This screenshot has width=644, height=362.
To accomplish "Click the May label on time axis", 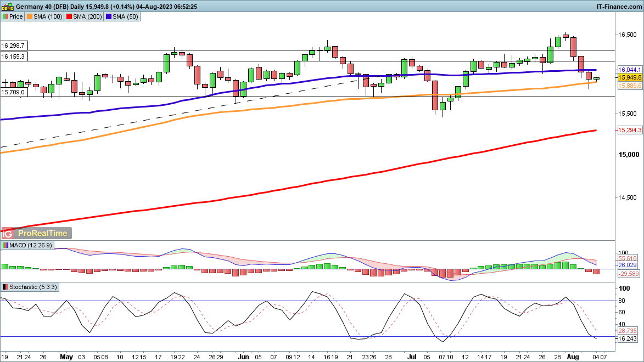I will pos(66,357).
